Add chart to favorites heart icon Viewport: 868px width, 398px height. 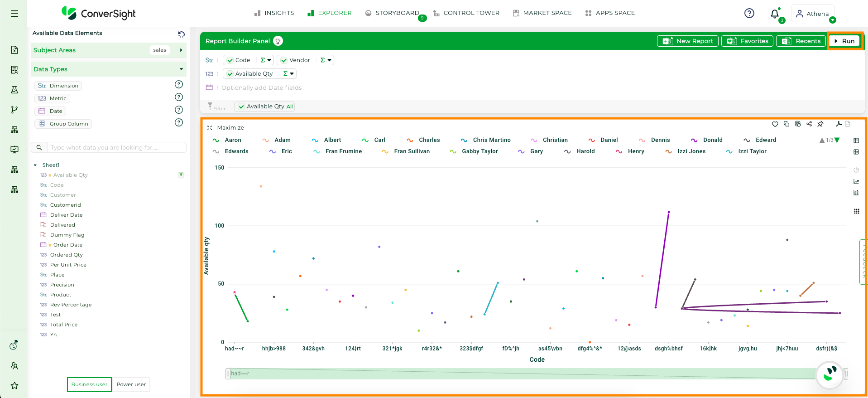point(775,124)
